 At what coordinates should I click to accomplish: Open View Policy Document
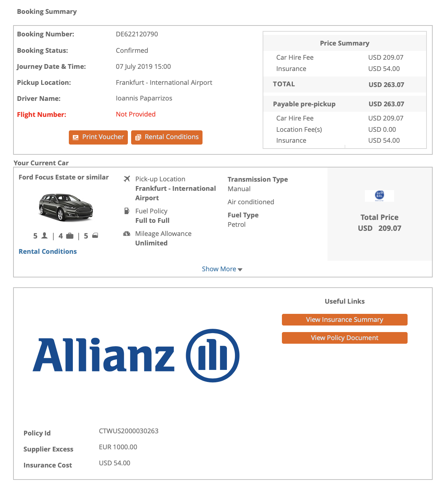pyautogui.click(x=345, y=338)
